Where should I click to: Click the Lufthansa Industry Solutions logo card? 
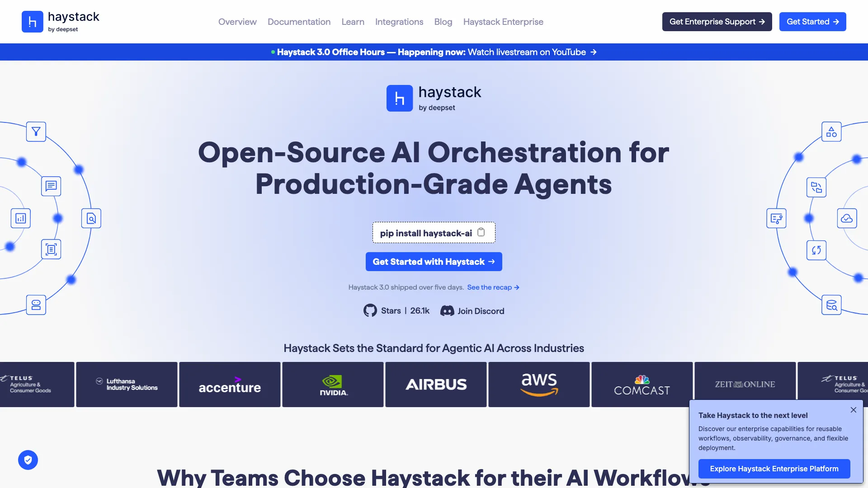tap(127, 385)
